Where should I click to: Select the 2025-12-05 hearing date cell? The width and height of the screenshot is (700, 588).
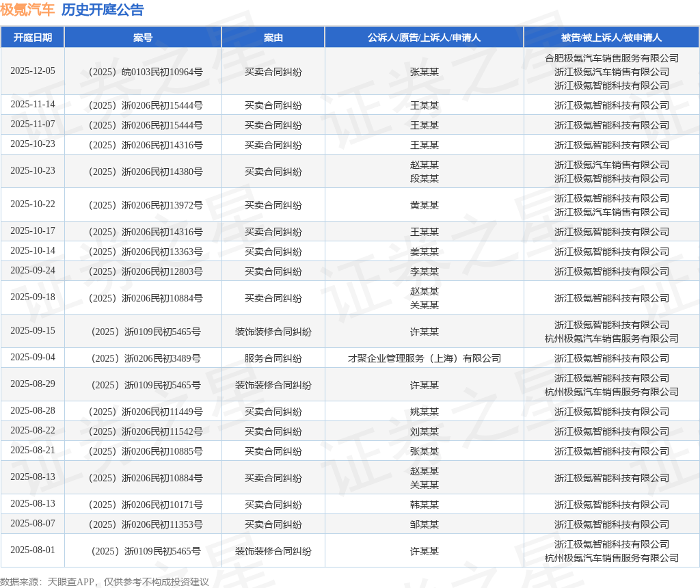click(x=33, y=71)
